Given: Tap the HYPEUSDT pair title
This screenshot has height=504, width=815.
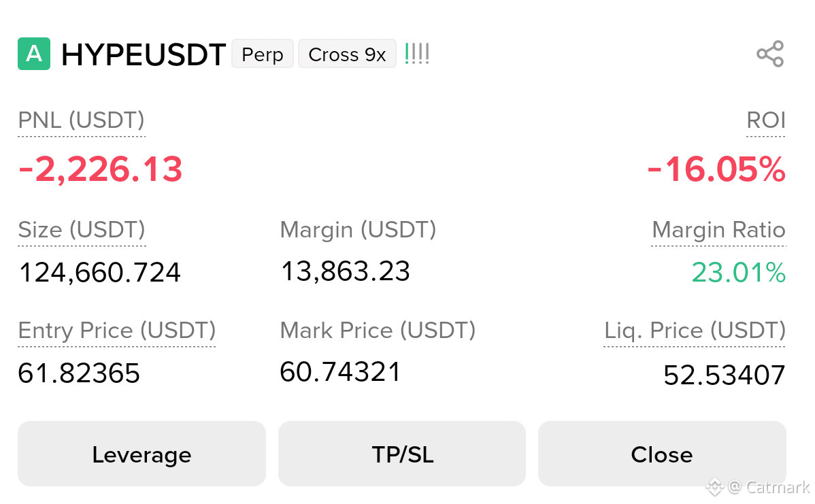Looking at the screenshot, I should (x=144, y=54).
